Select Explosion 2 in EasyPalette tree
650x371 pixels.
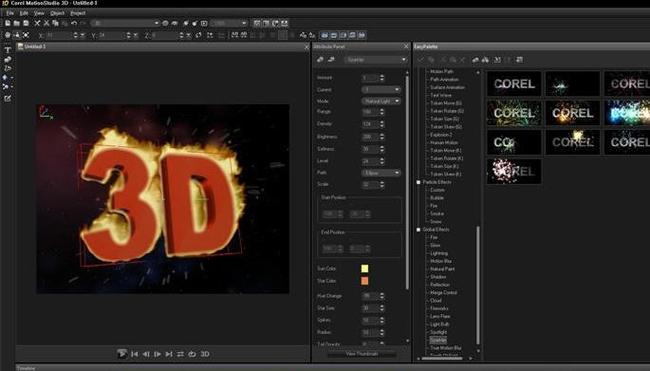pyautogui.click(x=441, y=135)
